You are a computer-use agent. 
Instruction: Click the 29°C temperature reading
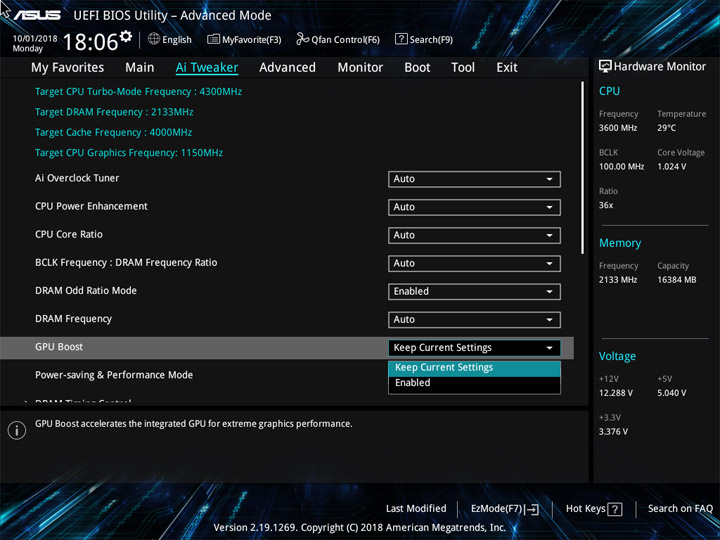(x=666, y=128)
